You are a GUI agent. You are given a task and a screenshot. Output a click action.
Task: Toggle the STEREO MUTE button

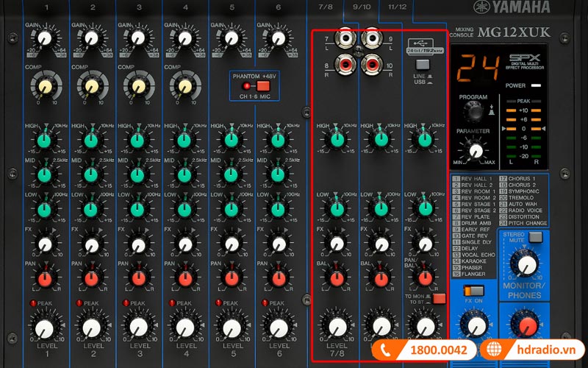point(536,236)
